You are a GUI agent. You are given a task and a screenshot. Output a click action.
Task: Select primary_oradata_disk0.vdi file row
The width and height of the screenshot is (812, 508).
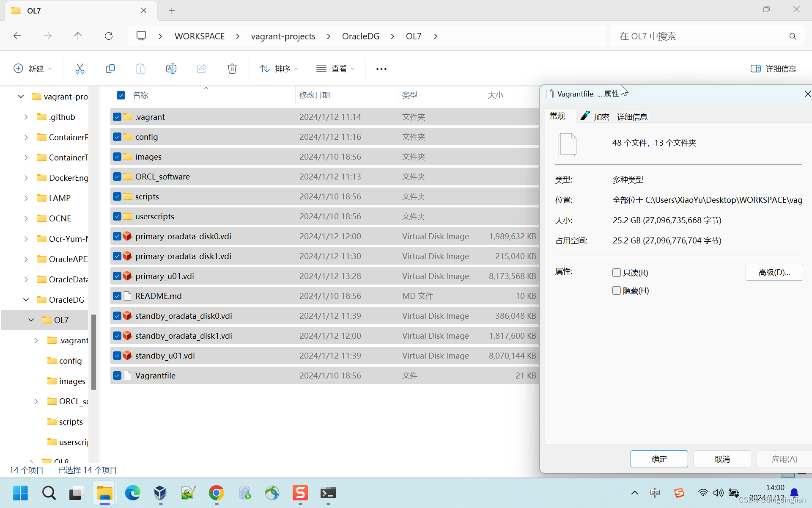tap(324, 236)
